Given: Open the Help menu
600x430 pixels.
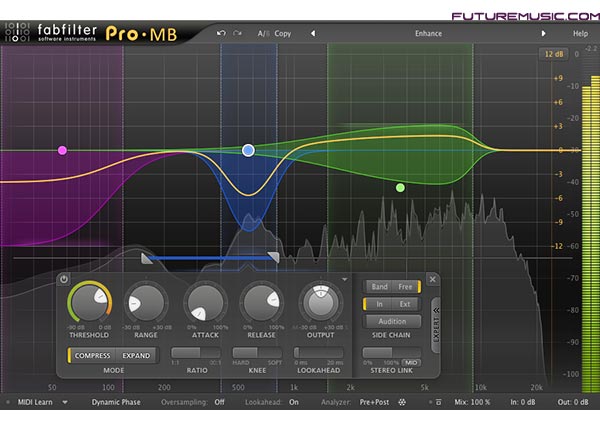Looking at the screenshot, I should click(x=580, y=34).
